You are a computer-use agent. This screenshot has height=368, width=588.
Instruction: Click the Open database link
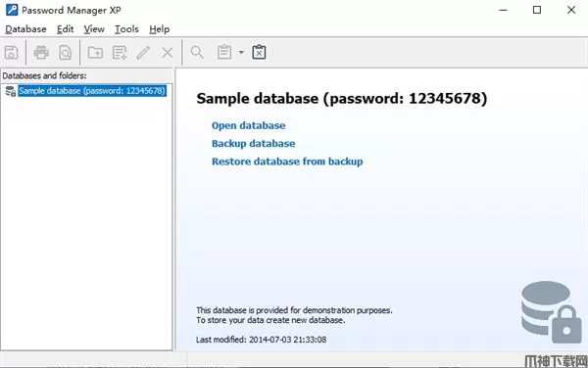tap(248, 126)
